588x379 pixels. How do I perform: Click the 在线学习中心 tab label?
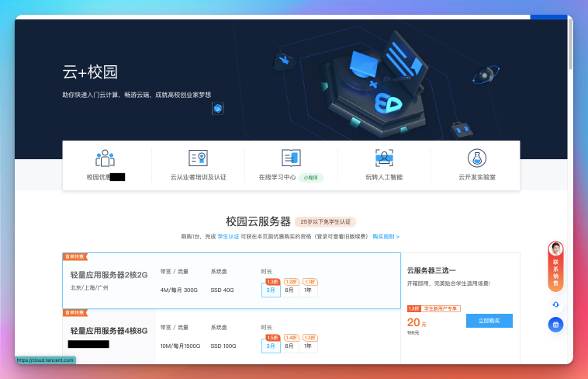pyautogui.click(x=277, y=177)
